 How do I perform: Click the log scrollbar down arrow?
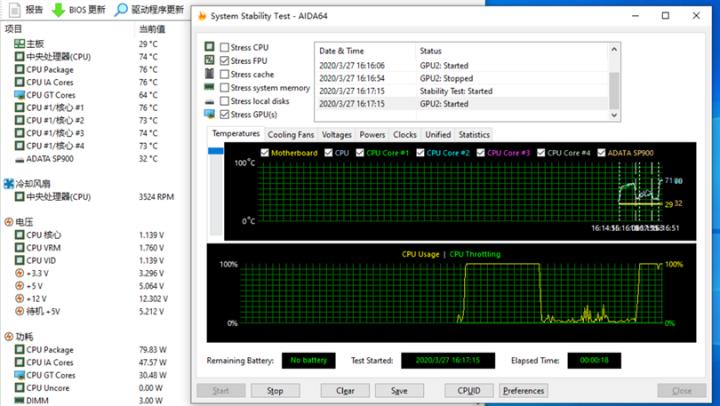[614, 115]
